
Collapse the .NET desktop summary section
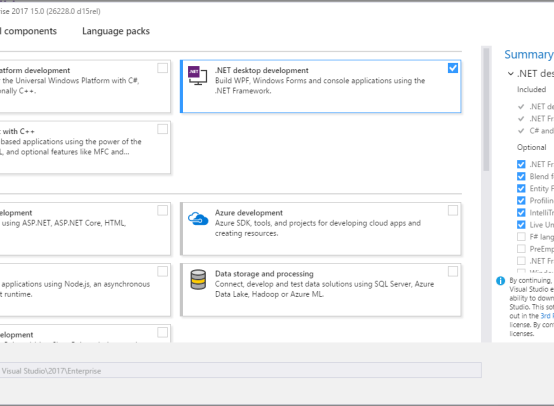511,73
